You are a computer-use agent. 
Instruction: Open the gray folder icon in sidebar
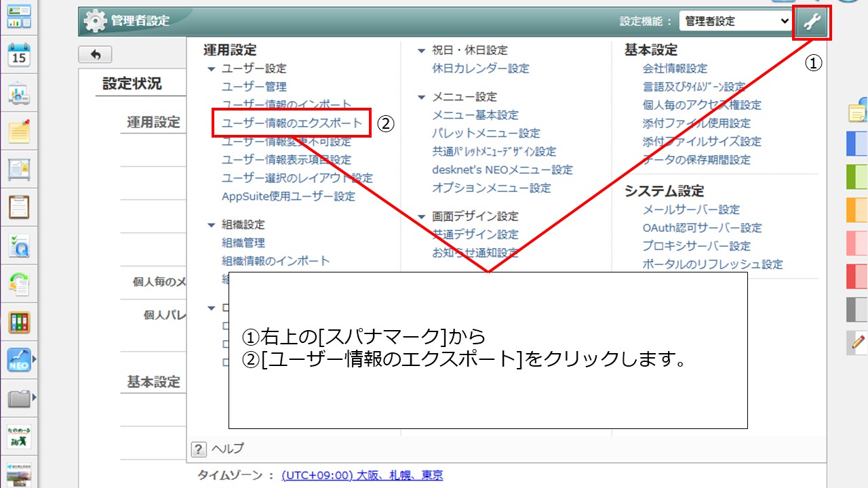(x=19, y=398)
